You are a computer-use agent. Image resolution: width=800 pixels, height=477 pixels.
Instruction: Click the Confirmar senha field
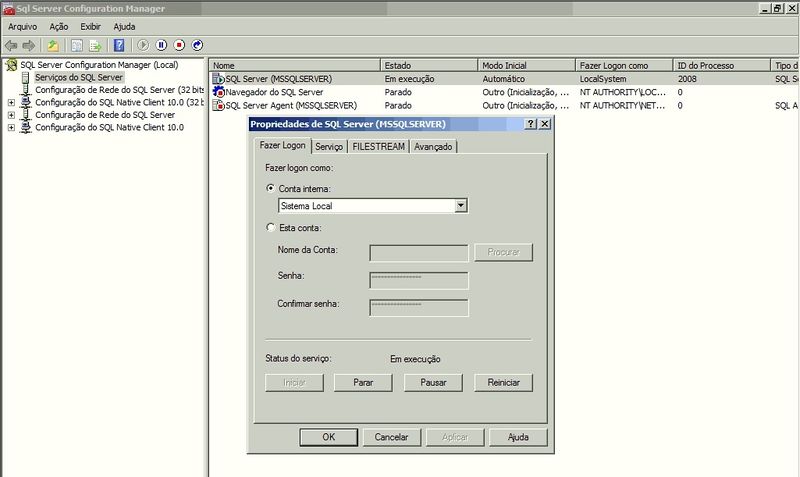419,308
